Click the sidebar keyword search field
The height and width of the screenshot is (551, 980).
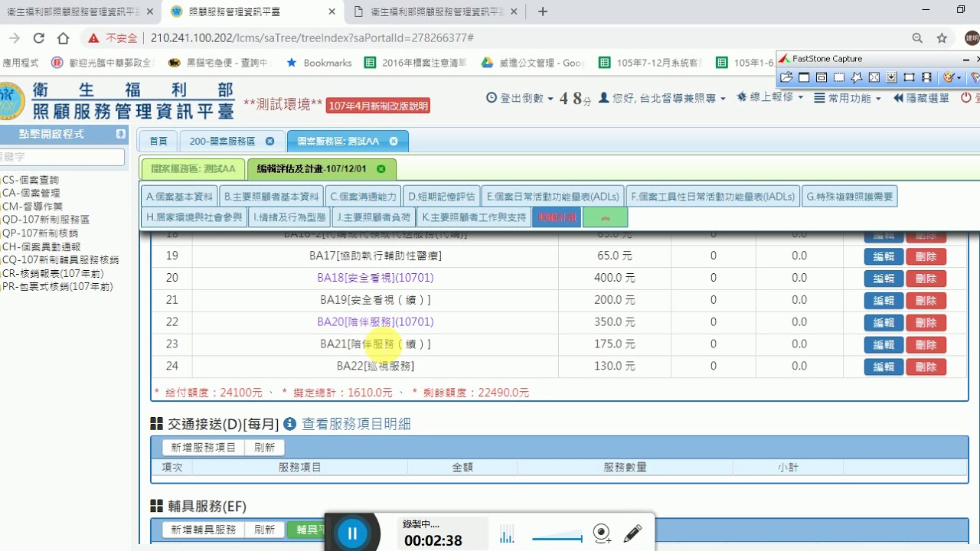tap(62, 157)
